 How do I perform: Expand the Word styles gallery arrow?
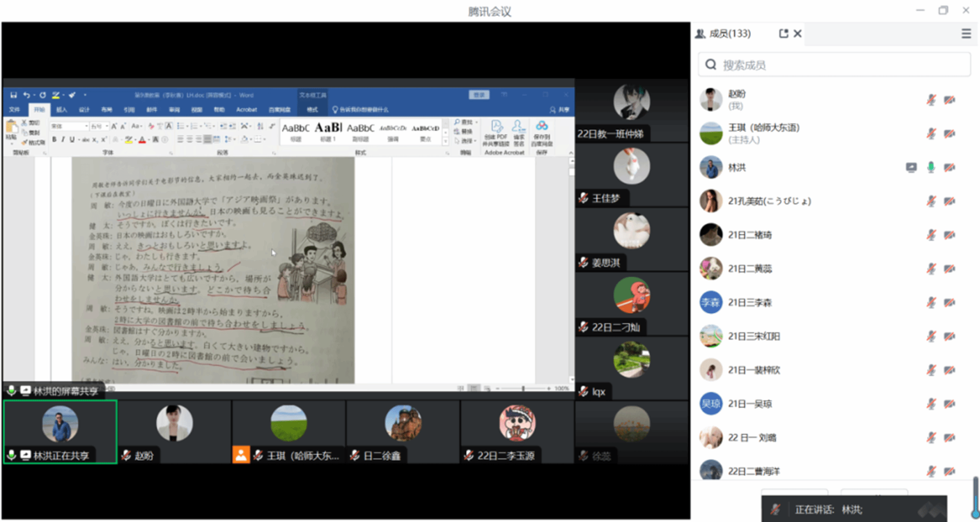(445, 141)
